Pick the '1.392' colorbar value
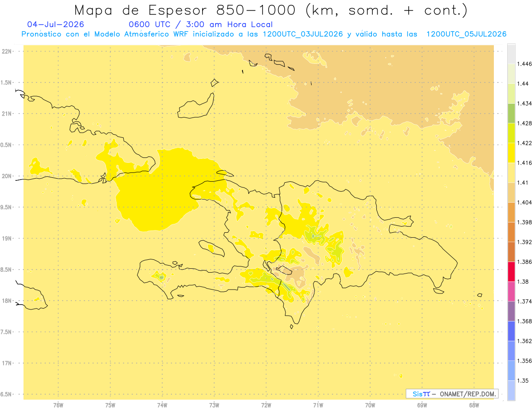The height and width of the screenshot is (411, 532). pos(524,242)
